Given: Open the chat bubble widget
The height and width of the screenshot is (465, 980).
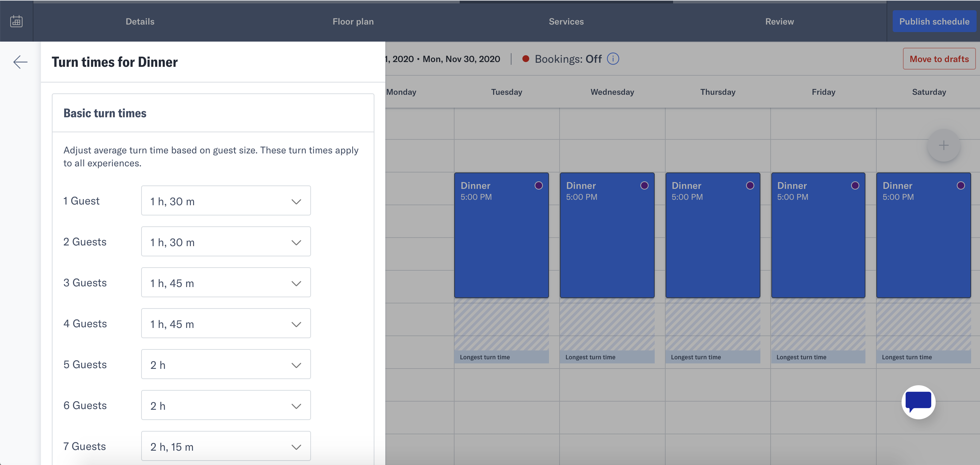Looking at the screenshot, I should click(918, 402).
